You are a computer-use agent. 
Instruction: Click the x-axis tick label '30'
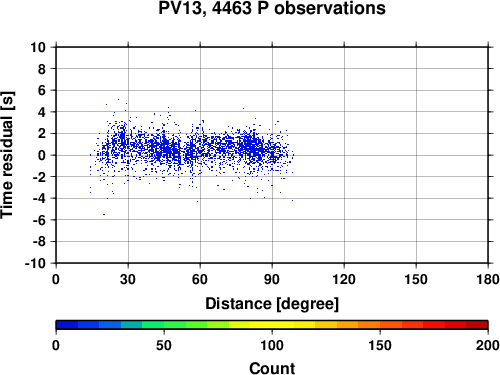pos(128,279)
